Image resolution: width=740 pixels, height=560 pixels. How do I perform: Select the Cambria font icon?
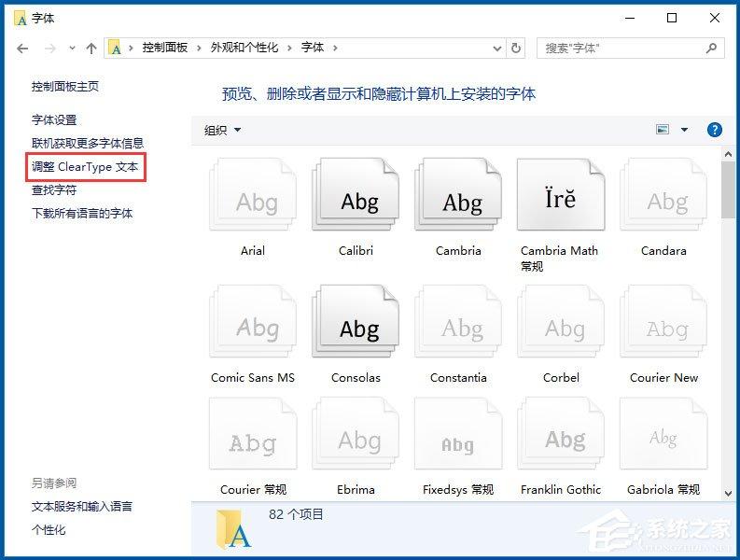click(x=458, y=194)
